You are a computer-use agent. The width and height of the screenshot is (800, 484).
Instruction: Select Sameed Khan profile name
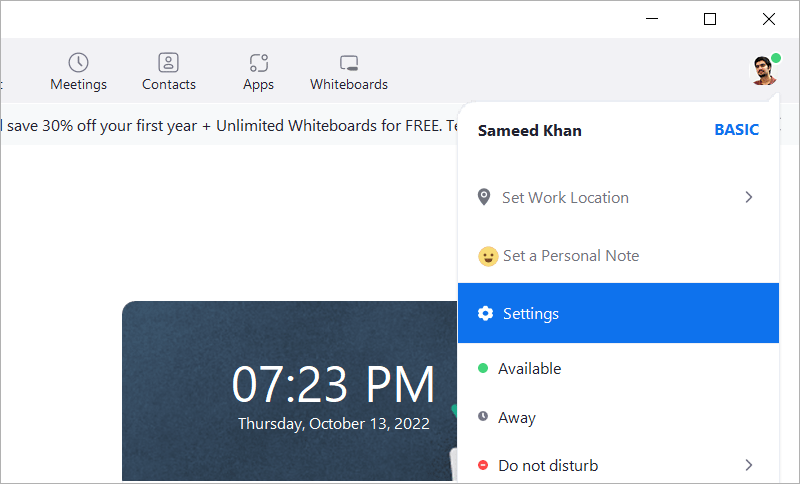[x=530, y=131]
